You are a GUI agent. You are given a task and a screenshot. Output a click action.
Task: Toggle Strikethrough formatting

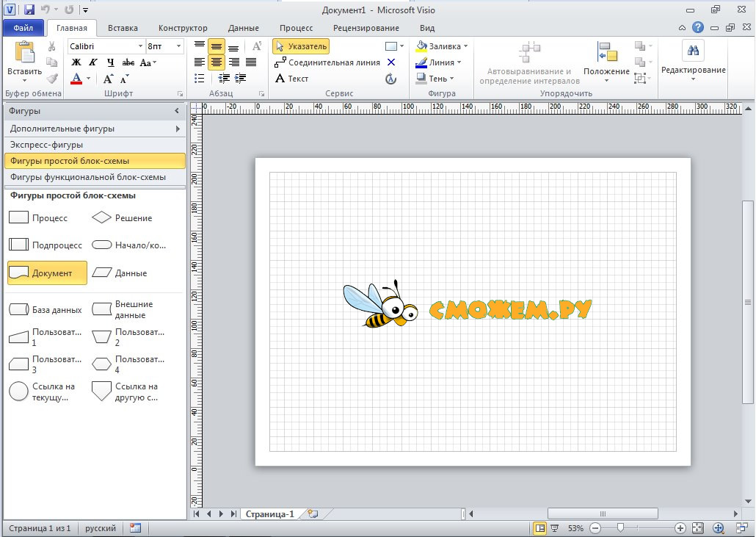(x=128, y=62)
